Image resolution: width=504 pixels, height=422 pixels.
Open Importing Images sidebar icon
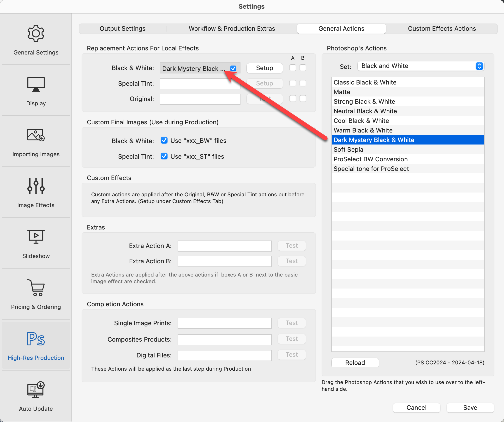36,135
